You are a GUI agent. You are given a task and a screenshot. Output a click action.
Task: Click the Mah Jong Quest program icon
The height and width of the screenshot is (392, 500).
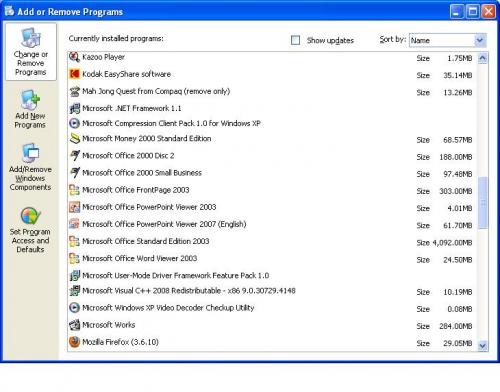74,91
